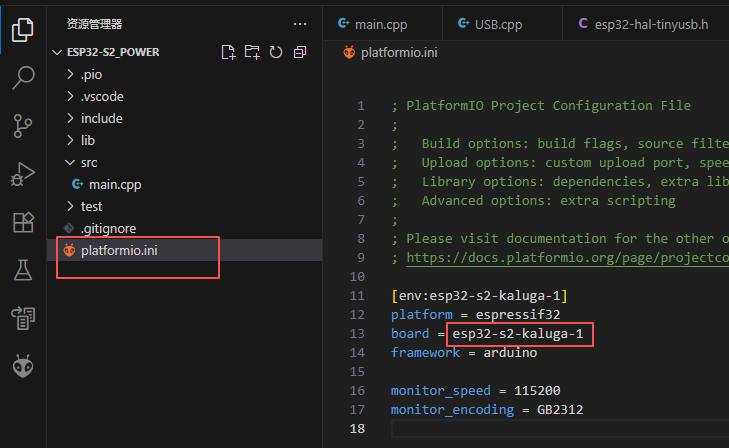729x448 pixels.
Task: Open the Search view in activity bar
Action: pos(22,78)
